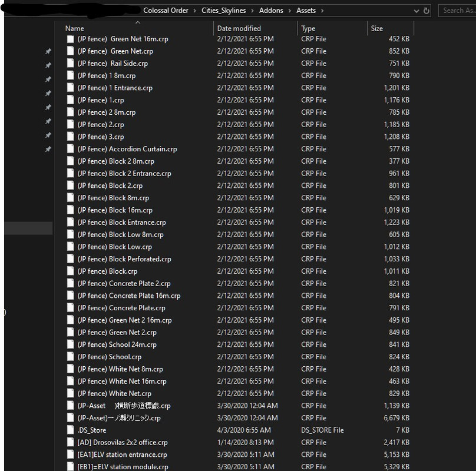Click the 452 KB size value
Image resolution: width=476 pixels, height=471 pixels.
click(x=399, y=39)
